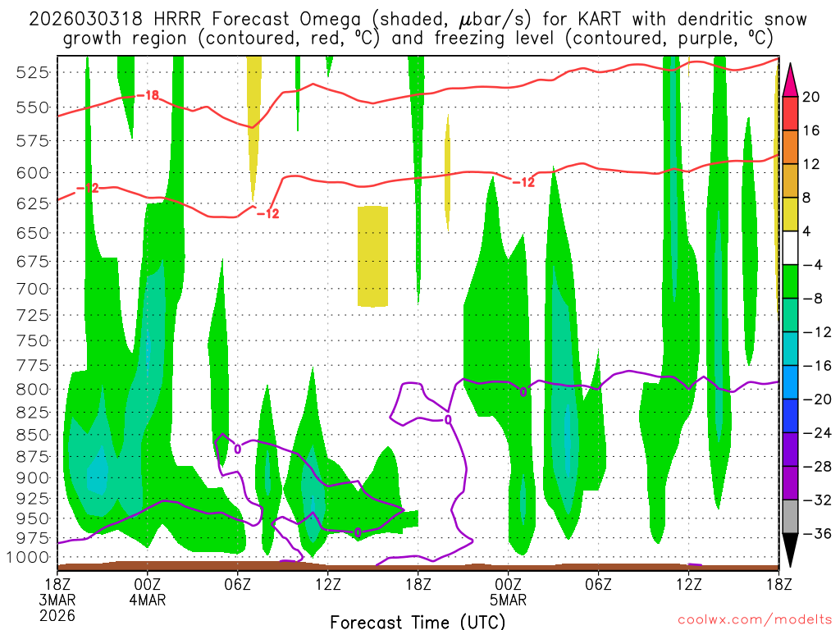Click the colorbar value label 20
The width and height of the screenshot is (840, 630).
click(810, 97)
